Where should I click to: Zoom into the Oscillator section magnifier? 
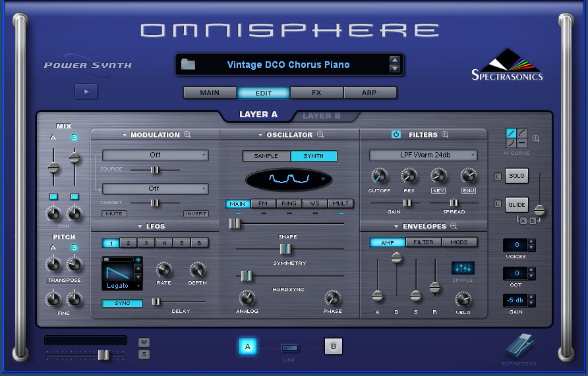[320, 134]
